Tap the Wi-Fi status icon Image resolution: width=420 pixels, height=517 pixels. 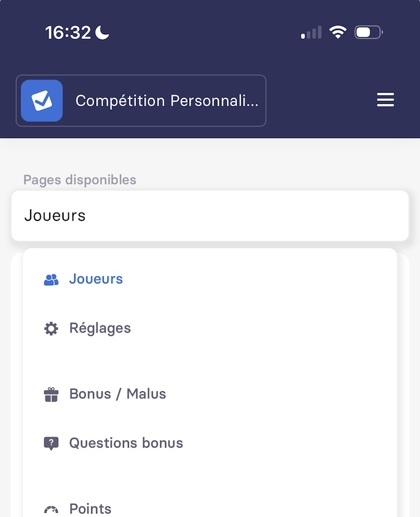pyautogui.click(x=338, y=32)
